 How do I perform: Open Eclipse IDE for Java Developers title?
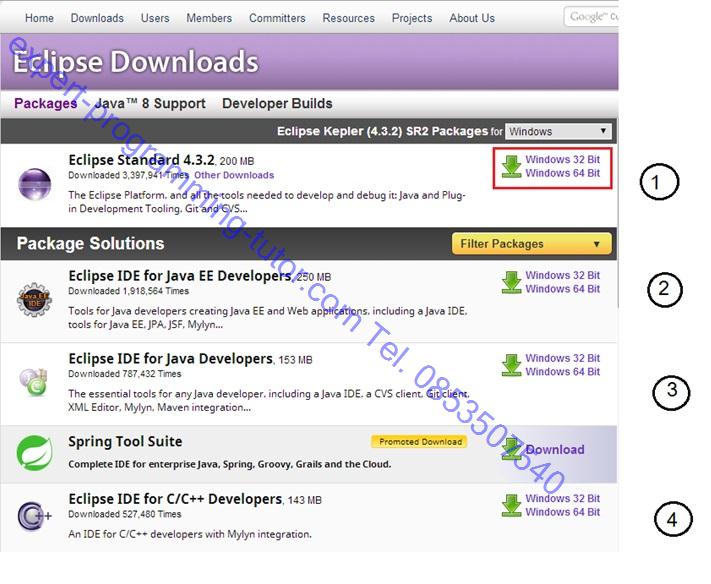pyautogui.click(x=170, y=359)
